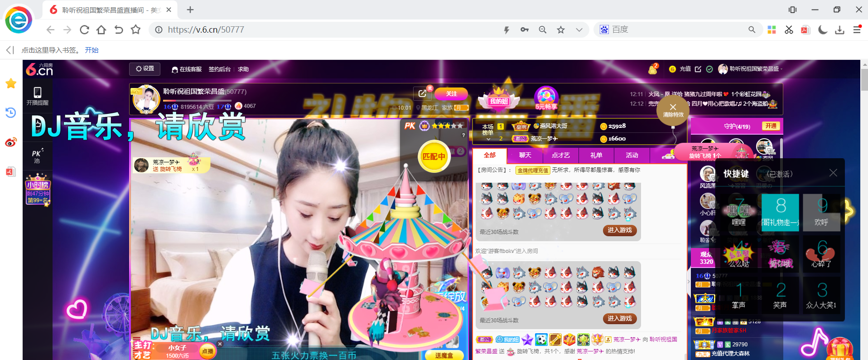Image resolution: width=868 pixels, height=360 pixels.
Task: Open the PK池 sidebar icon
Action: (37, 156)
